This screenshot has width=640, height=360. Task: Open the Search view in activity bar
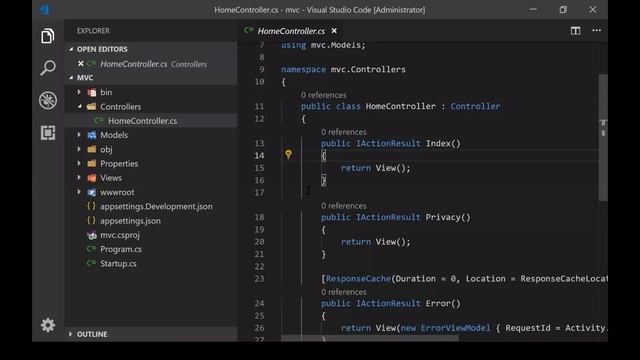click(x=48, y=68)
